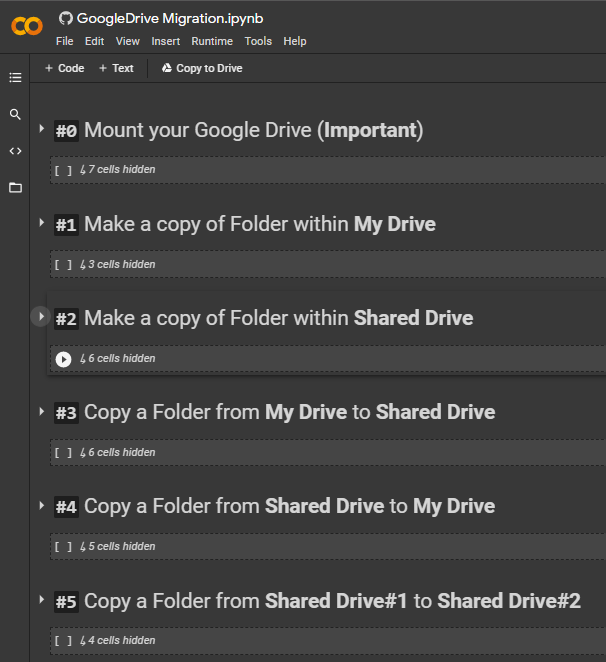
Task: Show the 4 cells hidden
Action: 118,640
